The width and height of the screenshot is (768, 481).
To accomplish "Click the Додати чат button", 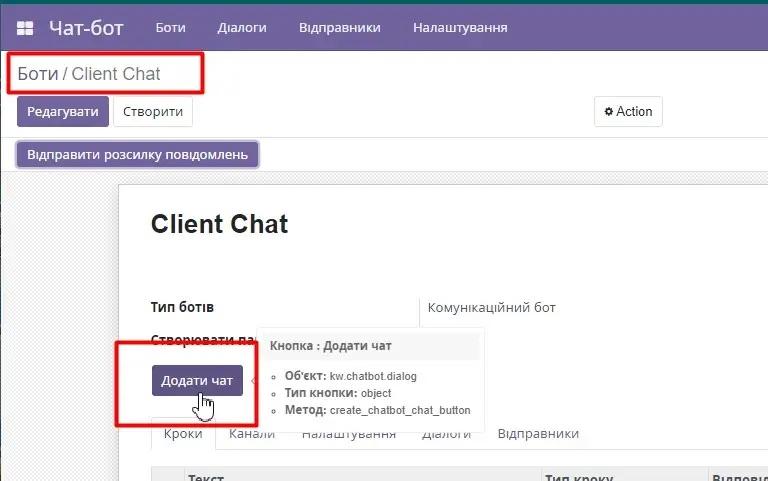I will pos(197,381).
